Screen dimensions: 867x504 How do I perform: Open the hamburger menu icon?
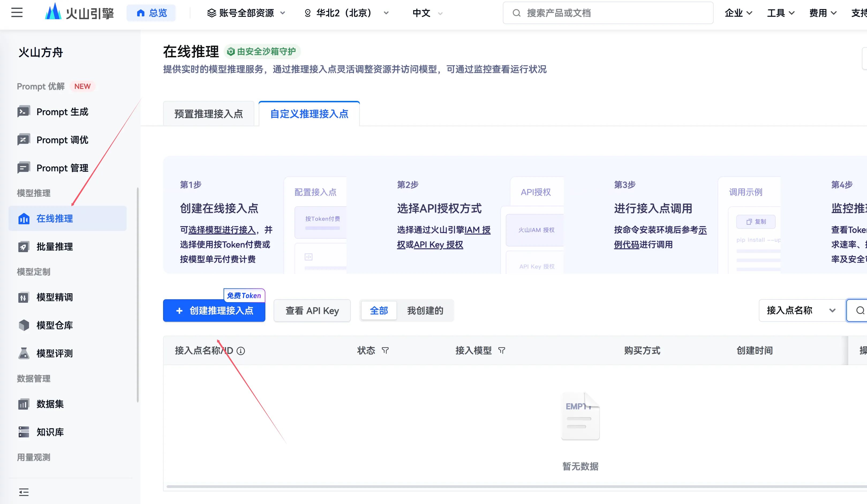coord(17,13)
